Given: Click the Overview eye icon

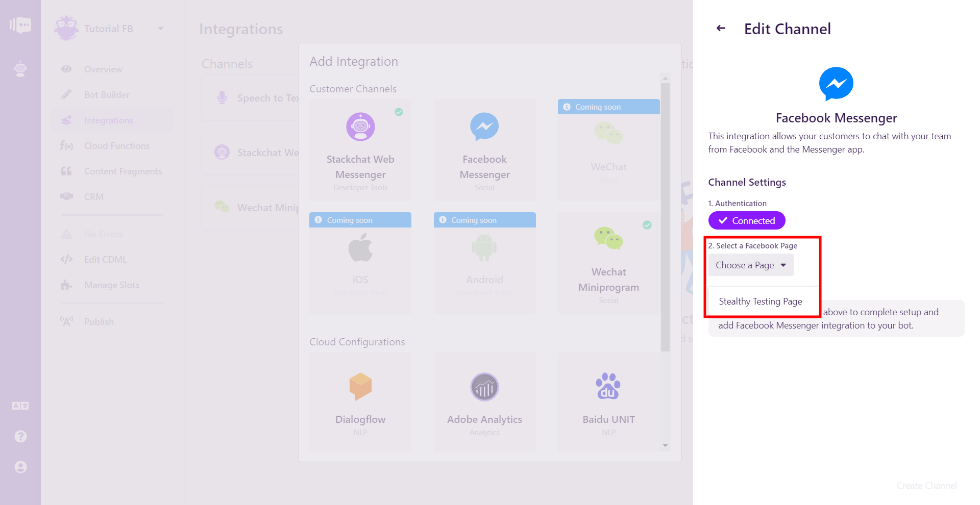Looking at the screenshot, I should point(66,69).
